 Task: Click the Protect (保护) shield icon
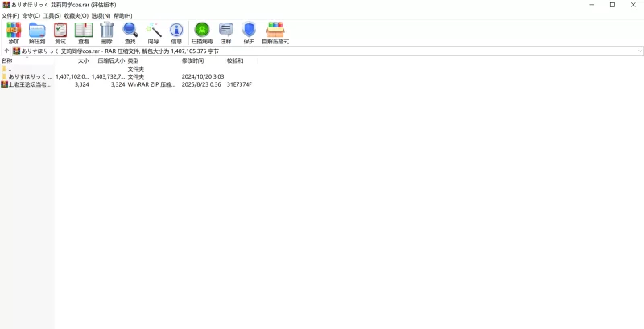pyautogui.click(x=249, y=33)
